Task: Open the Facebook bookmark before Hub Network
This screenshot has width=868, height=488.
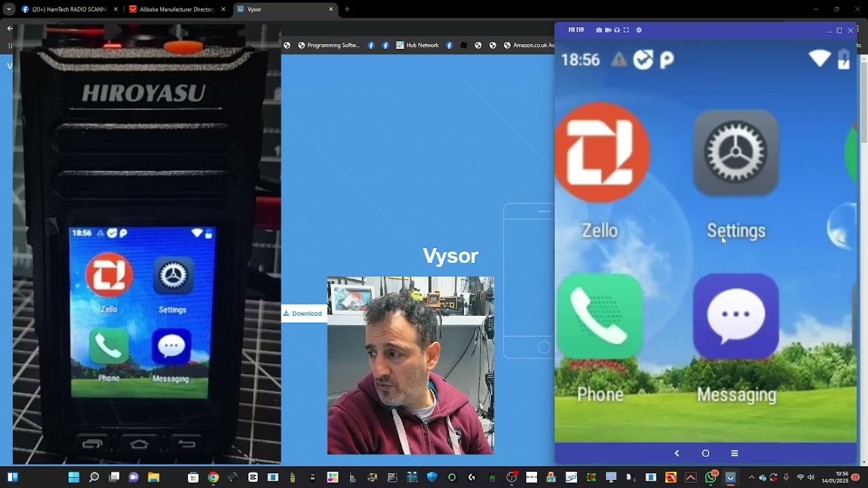Action: [x=385, y=45]
